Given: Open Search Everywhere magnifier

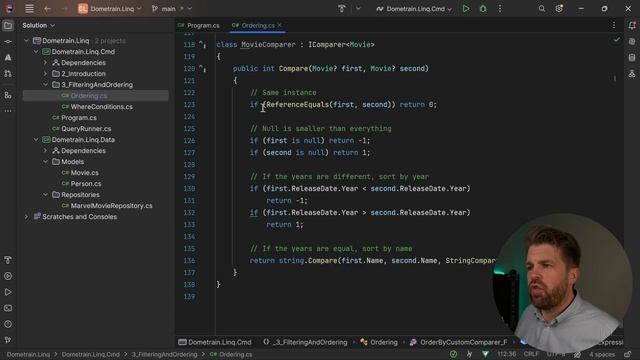Looking at the screenshot, I should [x=542, y=9].
